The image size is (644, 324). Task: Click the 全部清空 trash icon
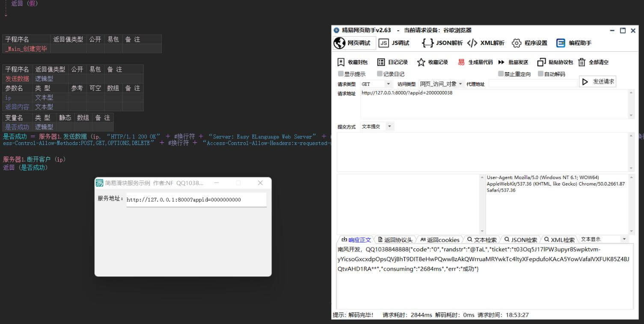click(x=582, y=62)
